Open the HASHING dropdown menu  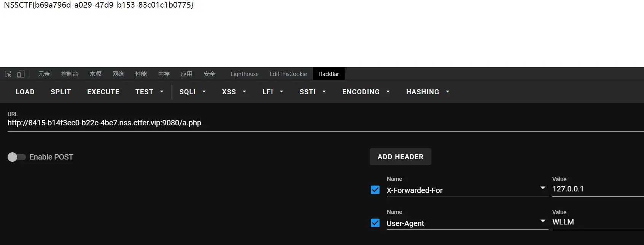pos(428,92)
